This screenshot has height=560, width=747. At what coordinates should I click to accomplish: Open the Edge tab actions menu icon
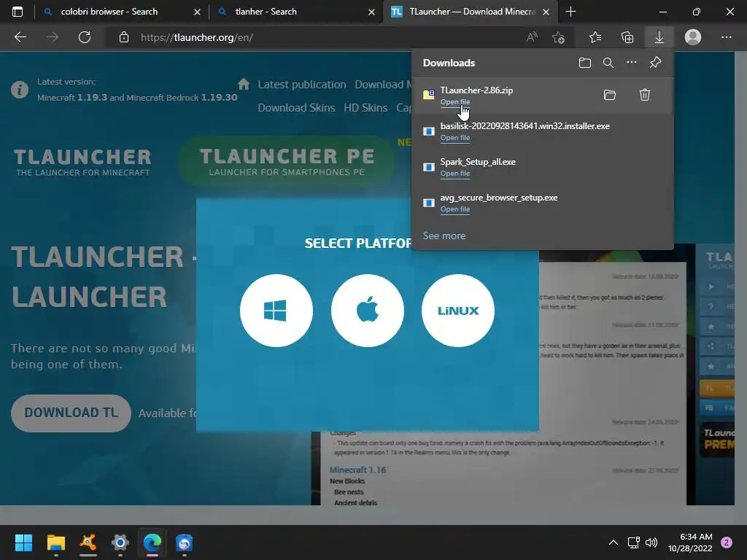pyautogui.click(x=18, y=12)
